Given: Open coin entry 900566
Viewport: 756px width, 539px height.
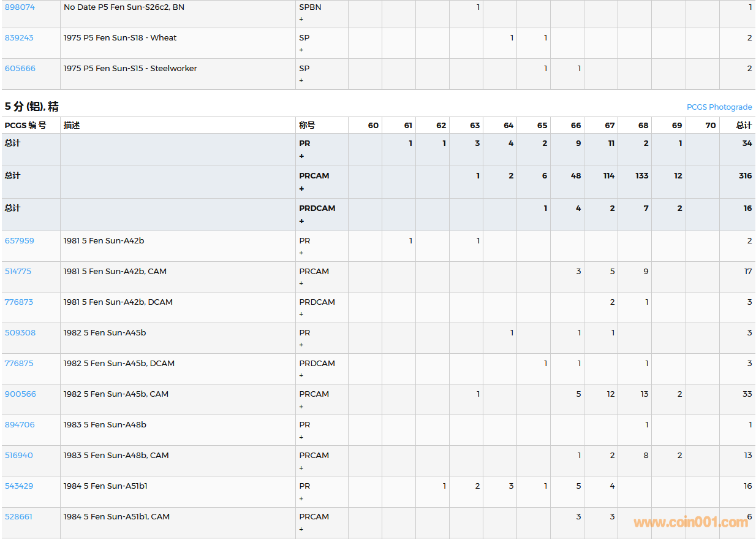Looking at the screenshot, I should (x=20, y=394).
